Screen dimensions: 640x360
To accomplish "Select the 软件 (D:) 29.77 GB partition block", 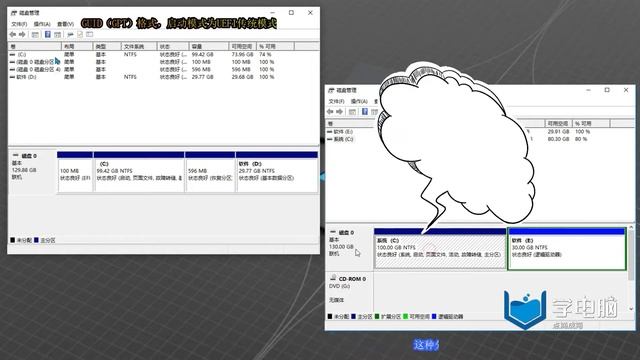I will coord(277,172).
